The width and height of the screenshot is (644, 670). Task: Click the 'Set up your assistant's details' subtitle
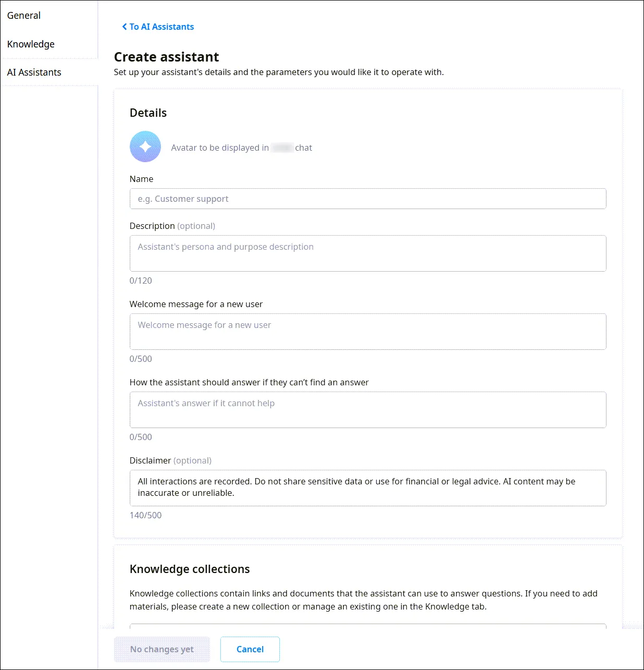279,72
